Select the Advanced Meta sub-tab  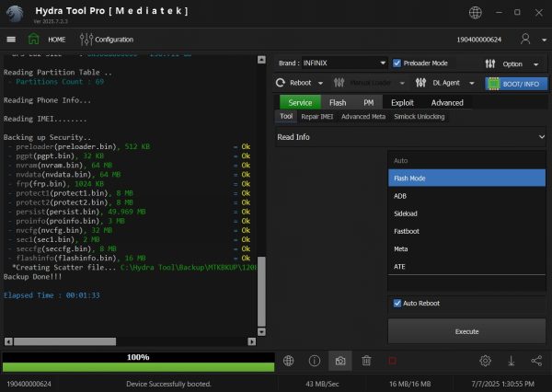click(363, 117)
